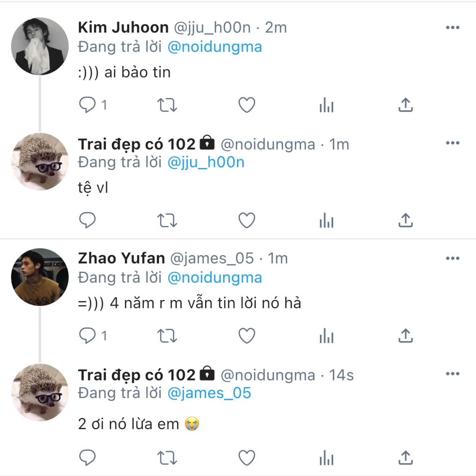Open the @james_05 mention link
Screen dimensions: 476x476
209,393
